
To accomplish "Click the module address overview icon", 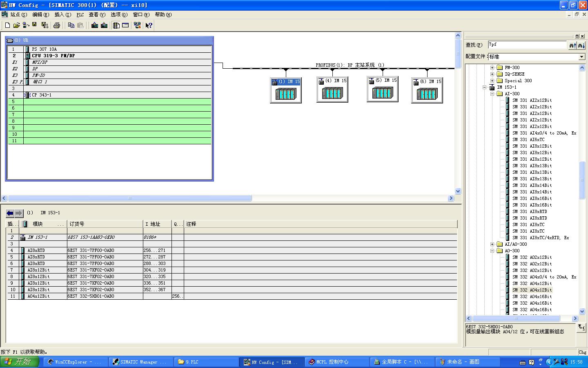I will [125, 25].
